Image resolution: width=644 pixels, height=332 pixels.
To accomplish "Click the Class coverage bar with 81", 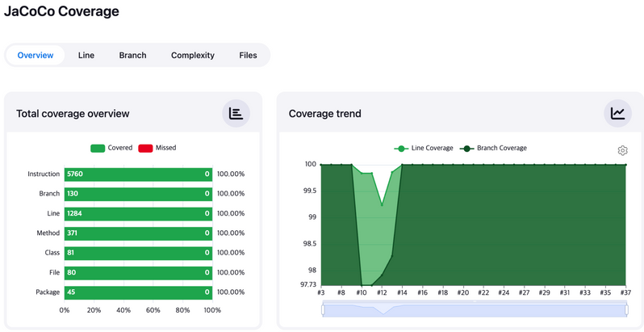I will click(139, 253).
